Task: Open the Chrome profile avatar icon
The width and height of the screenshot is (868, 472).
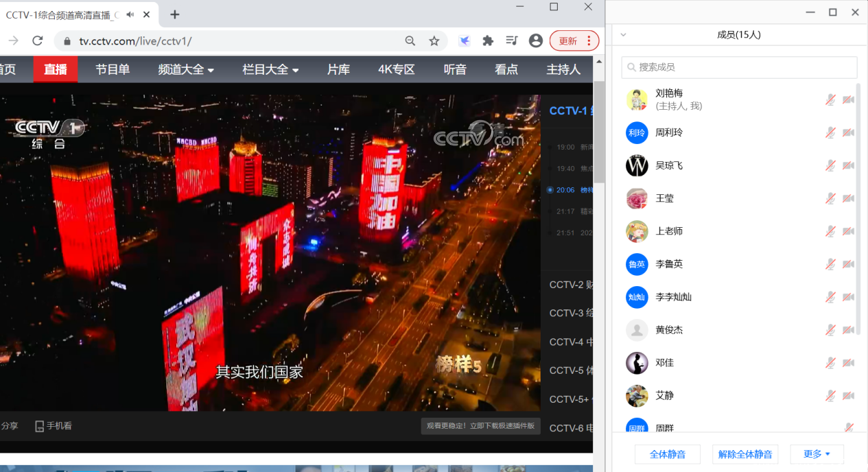Action: [x=536, y=41]
